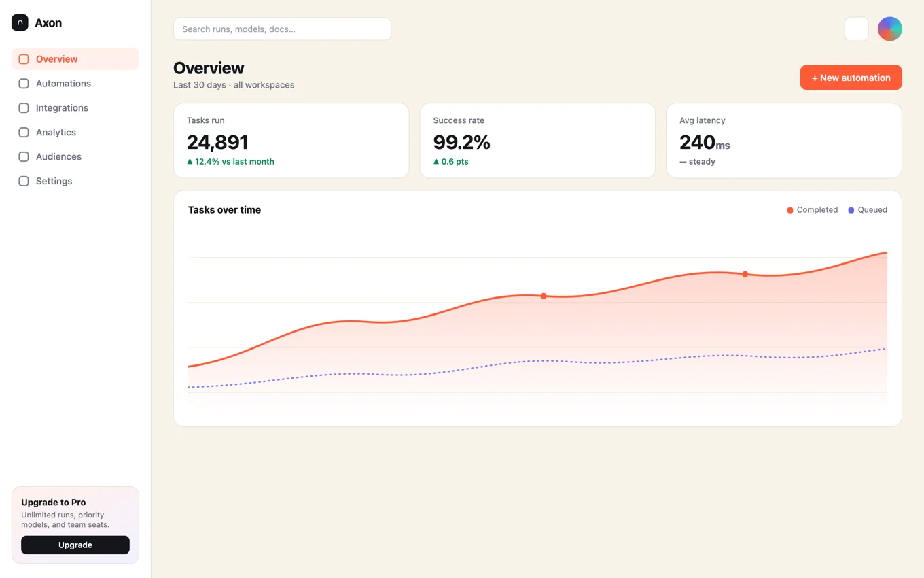Click the steady latency status text

(697, 162)
